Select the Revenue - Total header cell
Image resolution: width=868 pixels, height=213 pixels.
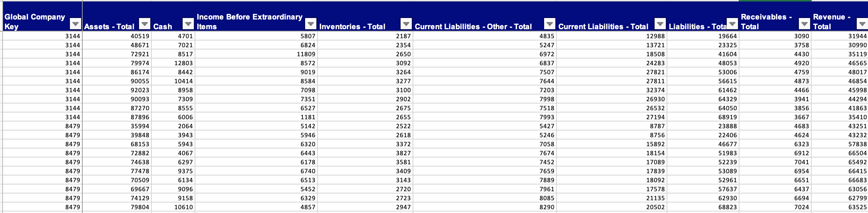click(x=840, y=16)
